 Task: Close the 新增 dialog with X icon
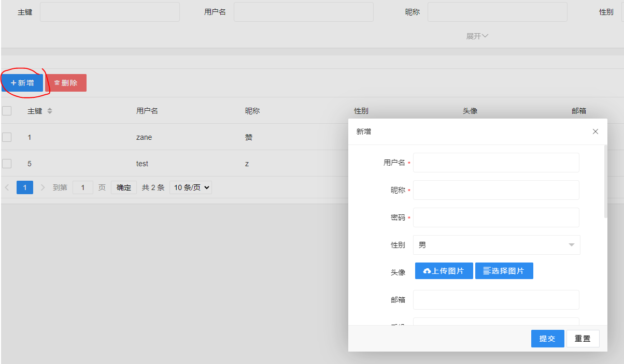595,132
